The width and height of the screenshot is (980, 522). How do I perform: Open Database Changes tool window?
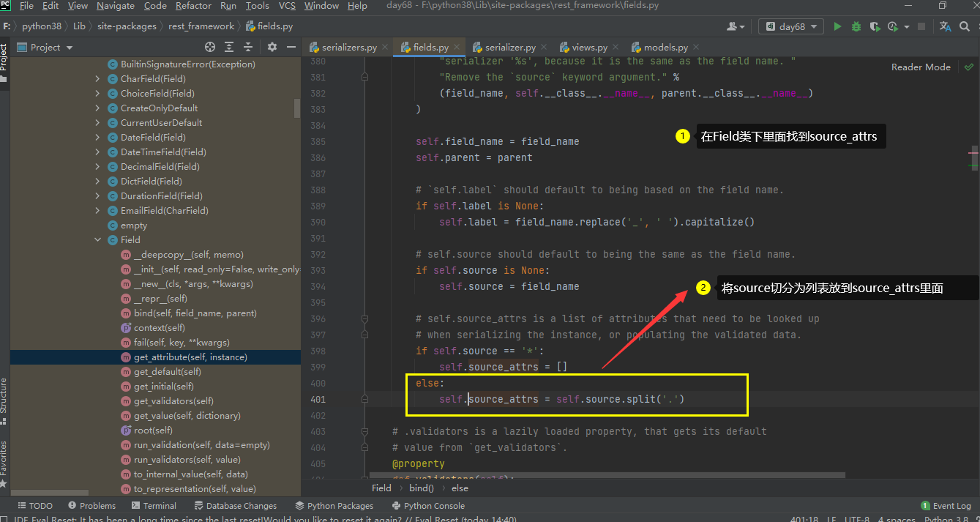235,506
